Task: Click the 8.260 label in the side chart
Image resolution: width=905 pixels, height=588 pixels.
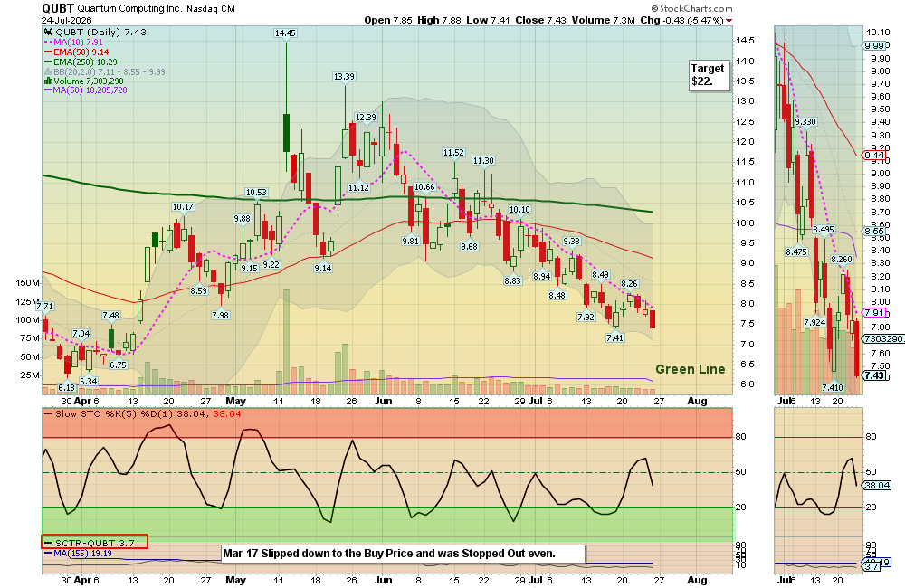Action: coord(842,260)
